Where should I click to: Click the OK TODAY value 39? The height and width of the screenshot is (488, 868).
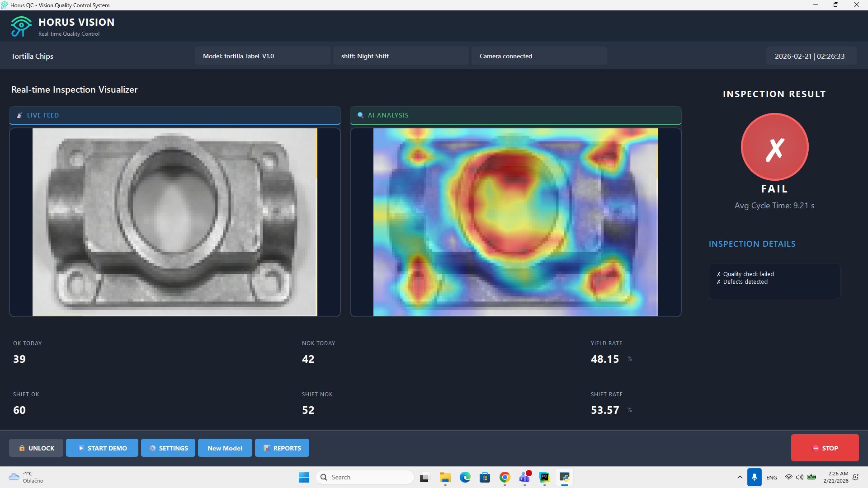19,359
